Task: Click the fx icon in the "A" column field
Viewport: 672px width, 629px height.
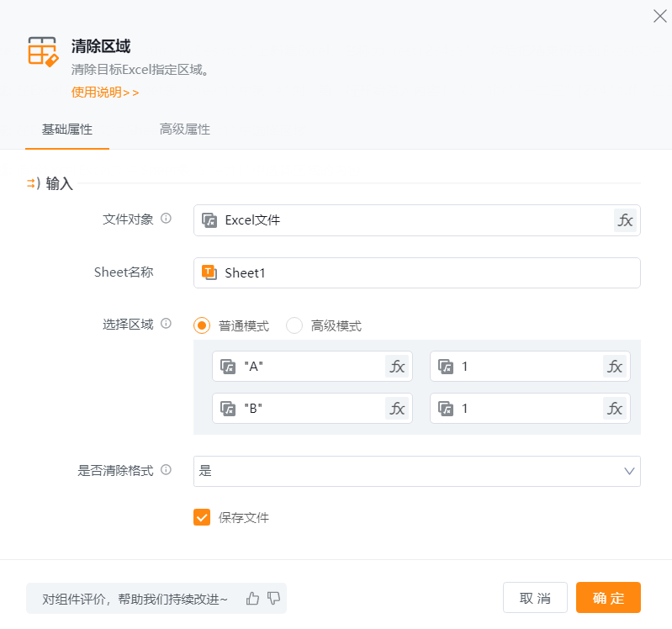Action: click(397, 366)
